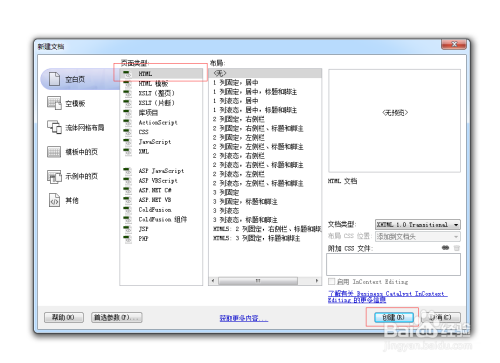
Task: Click the icon beside ASP VBScript
Action: [127, 181]
